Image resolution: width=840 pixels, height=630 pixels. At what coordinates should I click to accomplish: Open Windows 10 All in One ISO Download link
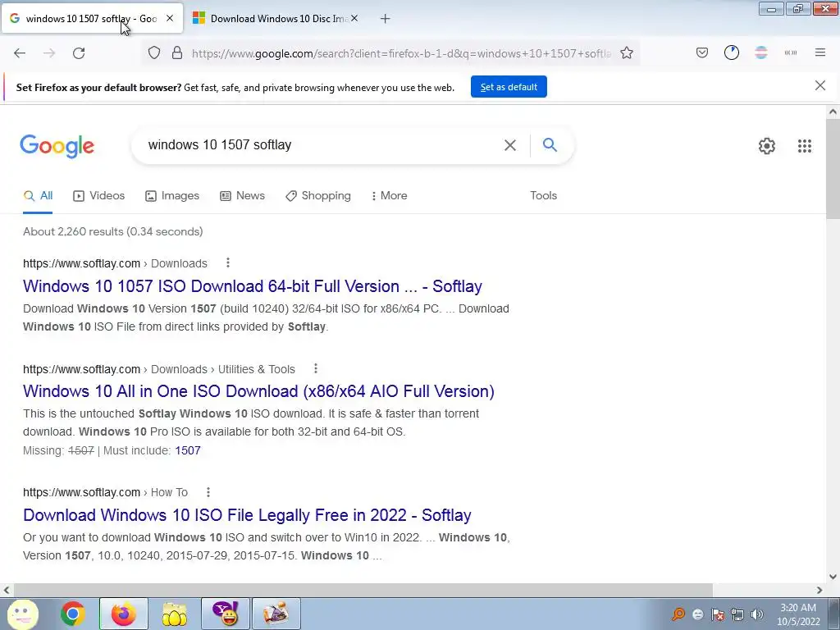(x=258, y=391)
